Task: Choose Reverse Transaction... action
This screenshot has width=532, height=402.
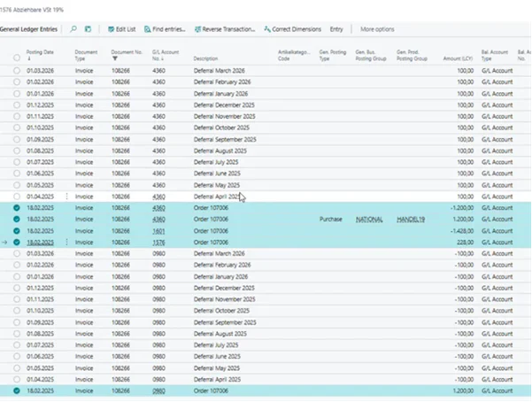Action: pyautogui.click(x=225, y=29)
